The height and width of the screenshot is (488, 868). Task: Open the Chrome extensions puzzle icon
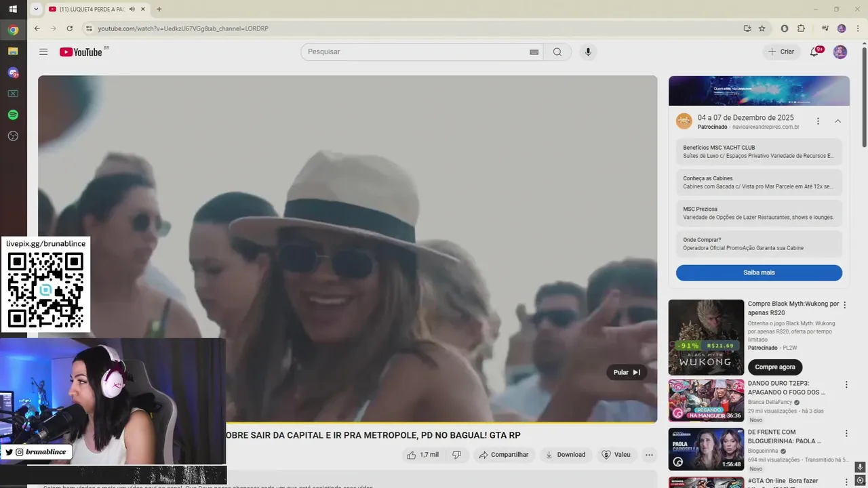coord(801,28)
